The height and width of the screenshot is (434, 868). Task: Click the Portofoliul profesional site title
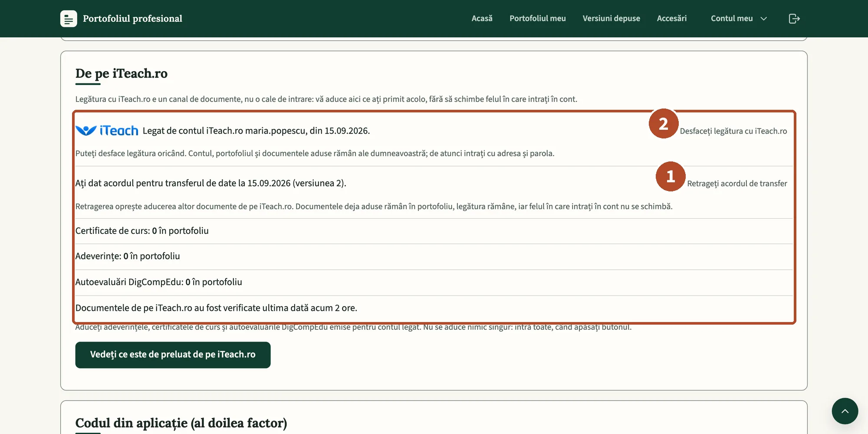coord(132,19)
